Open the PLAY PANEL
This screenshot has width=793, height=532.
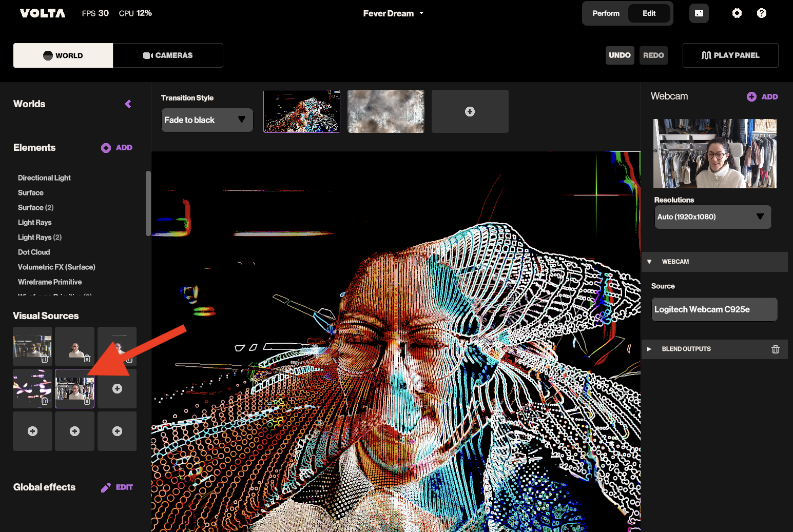[x=730, y=55]
